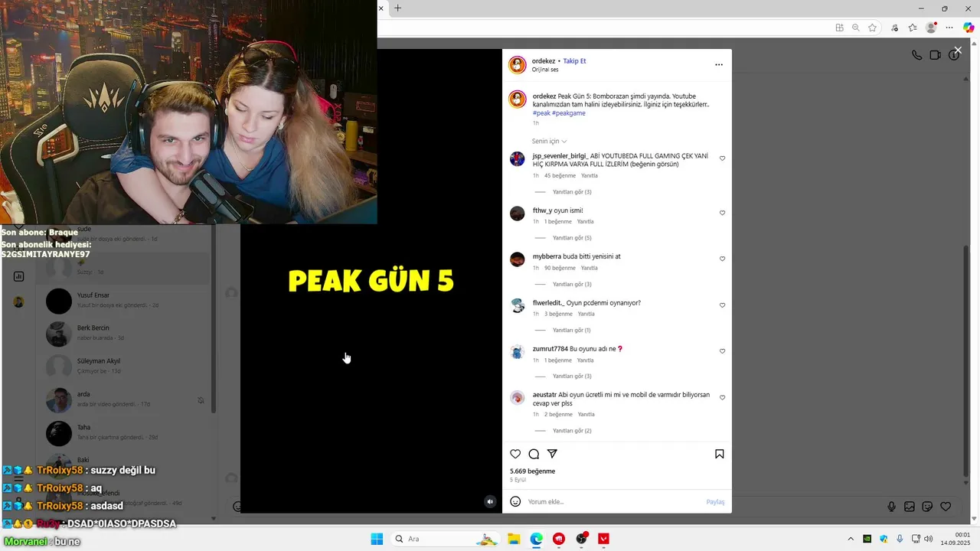Record a voice message with the microphone icon

pos(891,507)
